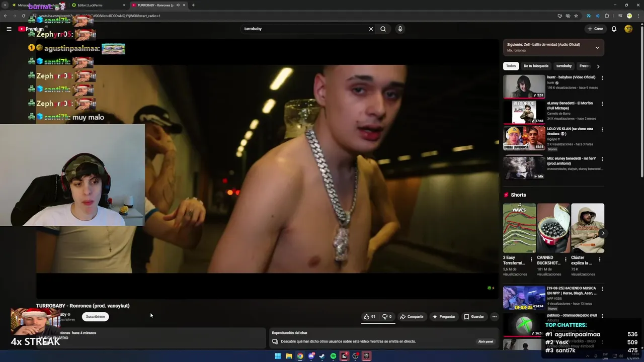The width and height of the screenshot is (644, 362).
Task: Bookmark this page with star icon
Action: pyautogui.click(x=576, y=16)
